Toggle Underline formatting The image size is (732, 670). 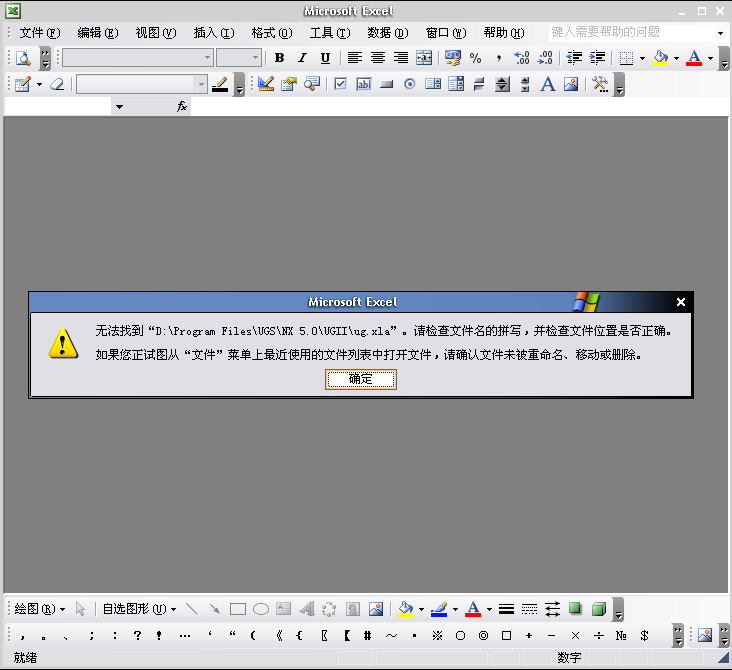pyautogui.click(x=325, y=58)
